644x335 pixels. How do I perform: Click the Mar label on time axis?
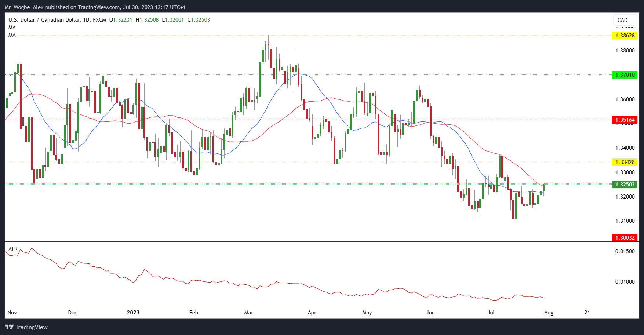249,313
